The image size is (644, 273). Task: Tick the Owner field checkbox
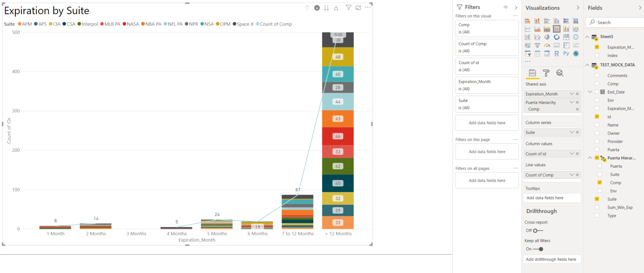click(x=597, y=133)
